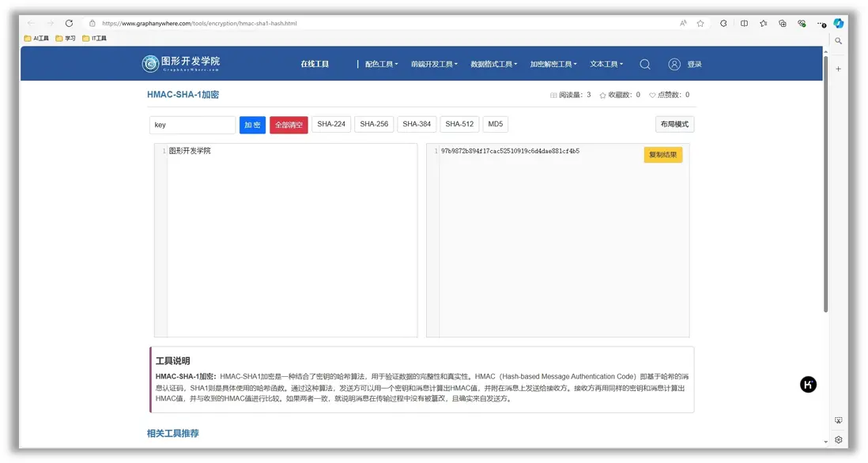The height and width of the screenshot is (463, 868).
Task: Click the key input field
Action: point(193,125)
